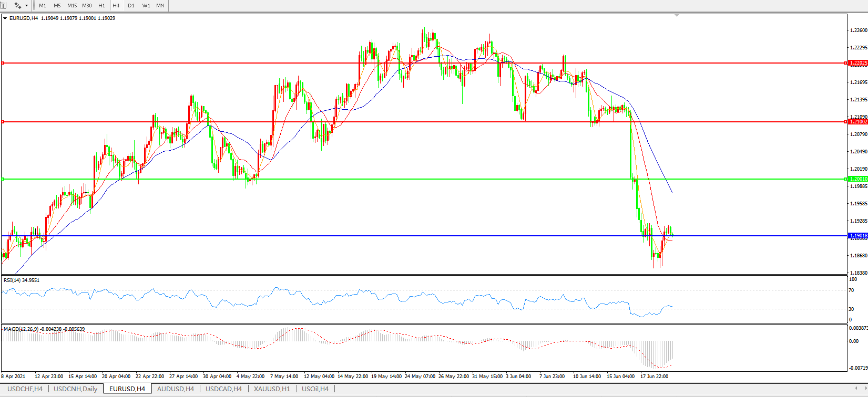The image size is (868, 397).
Task: Enable the M15 timeframe
Action: coord(72,5)
